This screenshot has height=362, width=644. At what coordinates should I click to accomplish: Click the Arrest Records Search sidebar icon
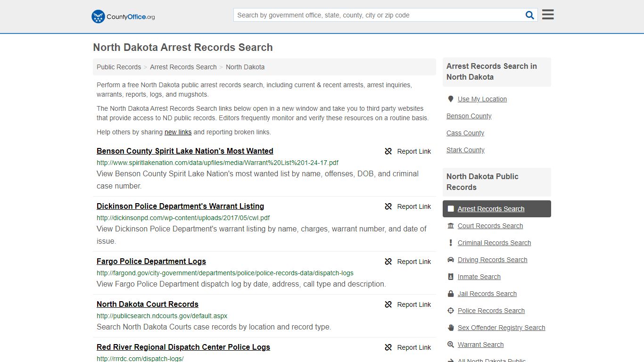[451, 209]
